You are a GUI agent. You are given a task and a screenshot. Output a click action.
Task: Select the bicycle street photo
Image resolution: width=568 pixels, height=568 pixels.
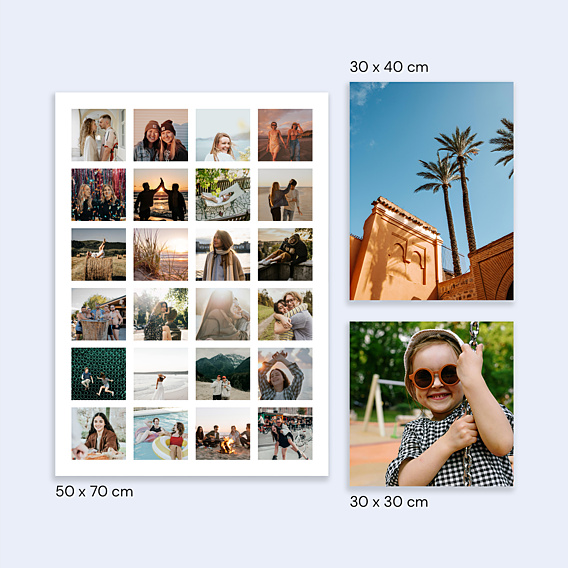tap(285, 434)
